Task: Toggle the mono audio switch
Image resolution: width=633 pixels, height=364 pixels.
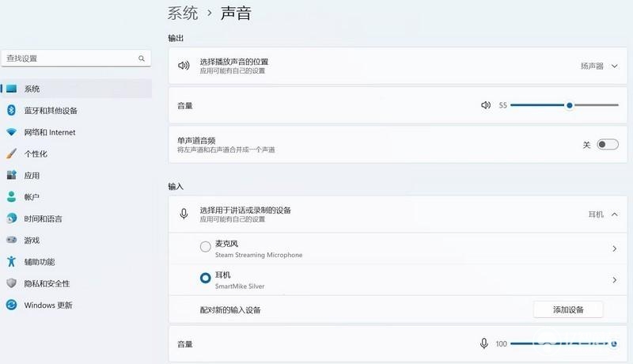Action: [608, 145]
